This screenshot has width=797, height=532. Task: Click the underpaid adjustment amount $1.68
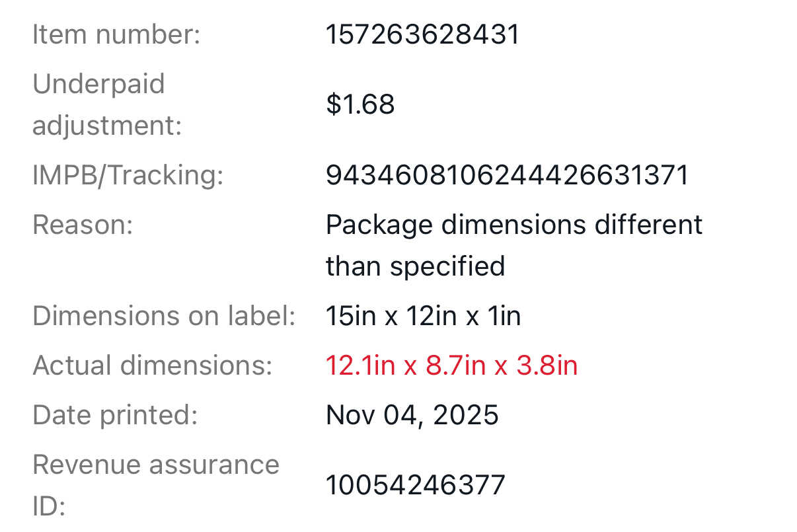point(360,104)
